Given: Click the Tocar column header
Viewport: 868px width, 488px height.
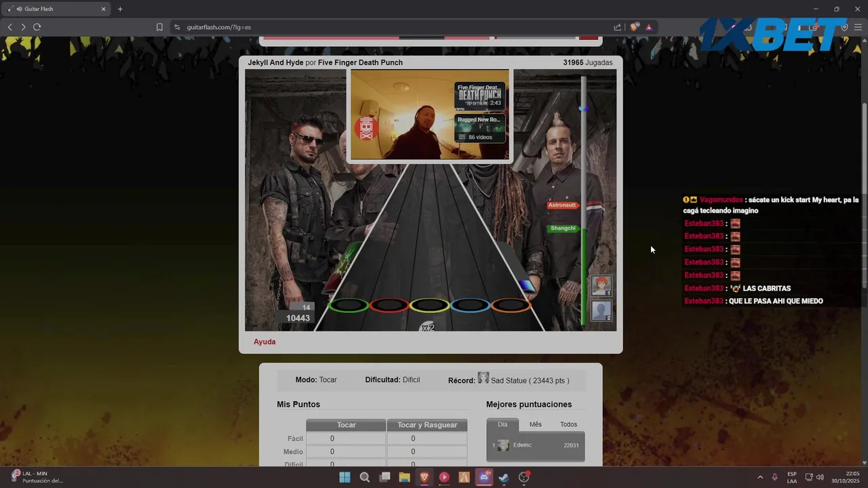Looking at the screenshot, I should tap(346, 425).
